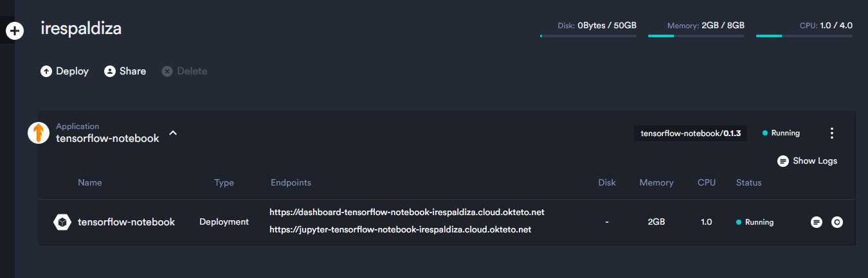Collapse the tensorflow-notebook application chevron
This screenshot has width=868, height=278.
[172, 133]
